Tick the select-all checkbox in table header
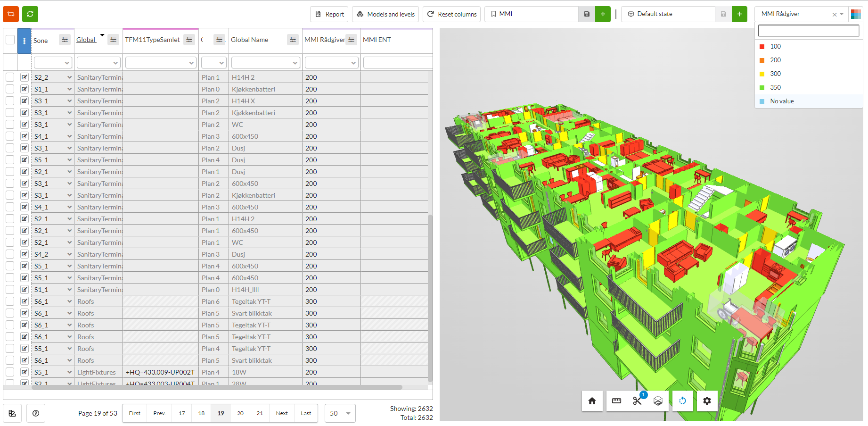Screen dimensions: 868x426 pos(10,40)
